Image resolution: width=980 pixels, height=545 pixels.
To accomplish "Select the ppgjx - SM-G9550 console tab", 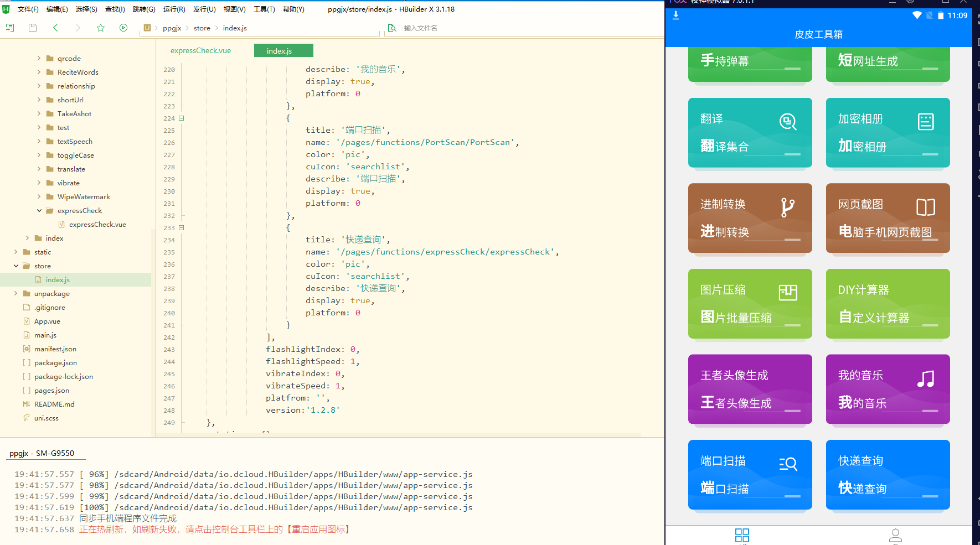I will point(42,453).
